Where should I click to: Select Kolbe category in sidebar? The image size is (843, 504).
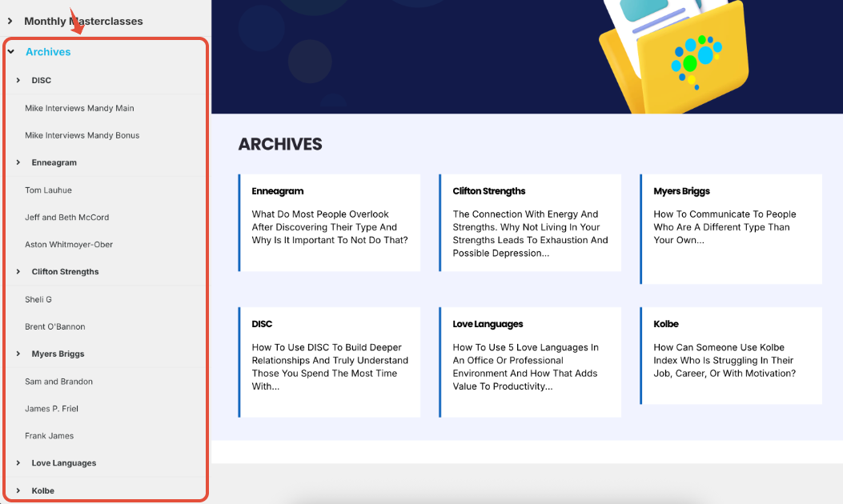pyautogui.click(x=43, y=490)
